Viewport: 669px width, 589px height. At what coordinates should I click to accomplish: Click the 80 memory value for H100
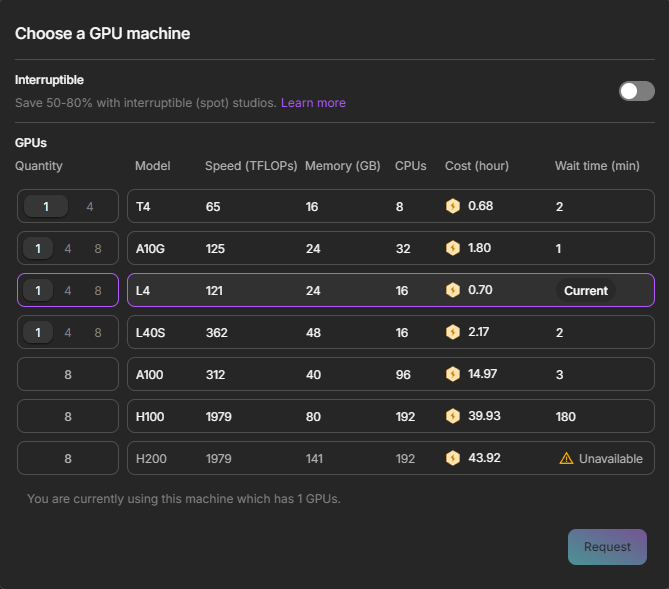click(x=313, y=417)
